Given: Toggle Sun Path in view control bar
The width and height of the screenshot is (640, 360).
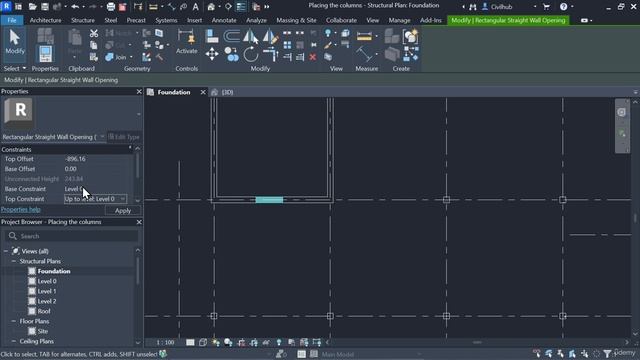Looking at the screenshot, I should coord(216,342).
